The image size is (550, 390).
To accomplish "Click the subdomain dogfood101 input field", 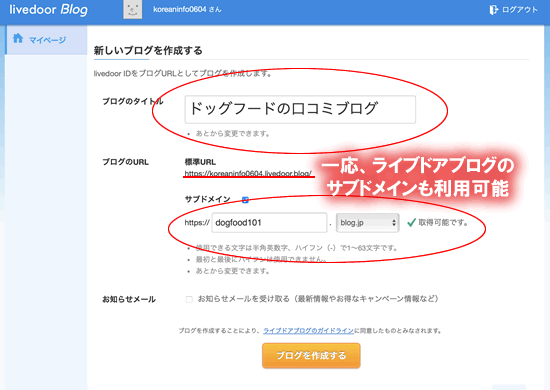I will tap(269, 222).
